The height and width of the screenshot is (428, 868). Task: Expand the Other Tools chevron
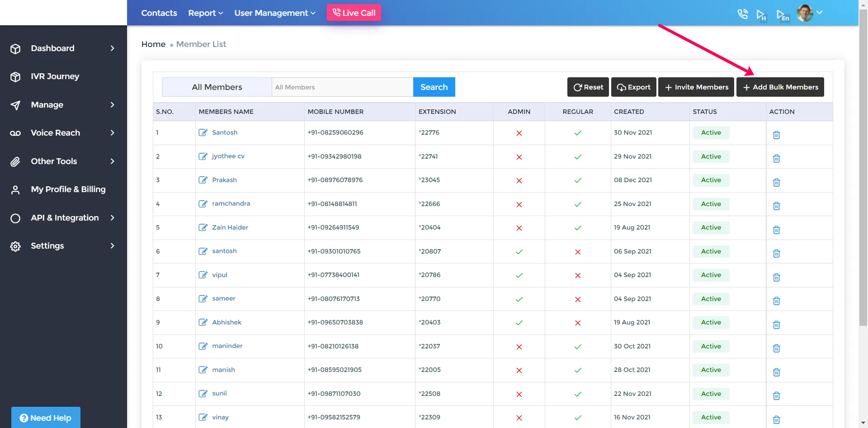pyautogui.click(x=113, y=161)
